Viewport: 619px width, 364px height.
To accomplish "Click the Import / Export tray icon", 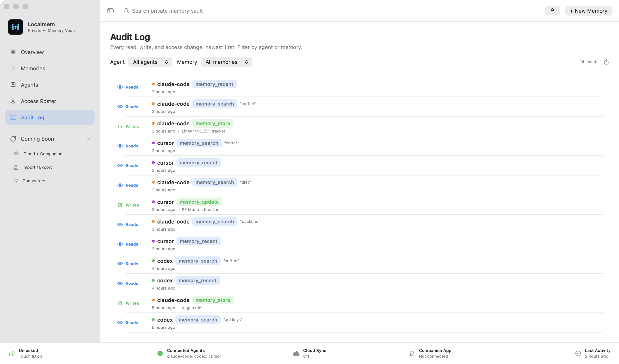I will [x=16, y=167].
